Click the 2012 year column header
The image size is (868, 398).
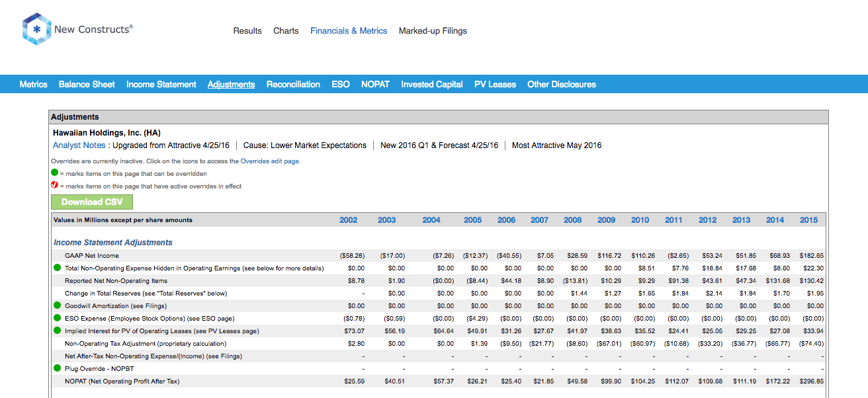click(x=708, y=220)
